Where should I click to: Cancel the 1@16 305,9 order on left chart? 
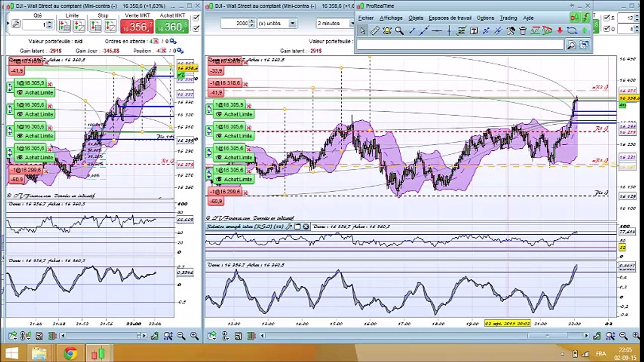point(49,83)
